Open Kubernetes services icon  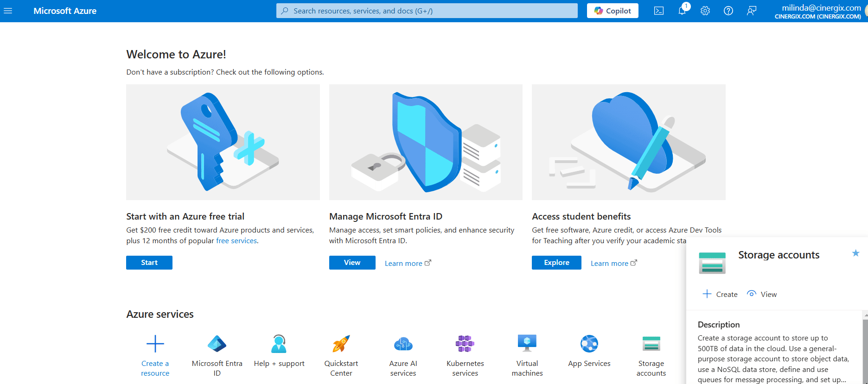465,344
